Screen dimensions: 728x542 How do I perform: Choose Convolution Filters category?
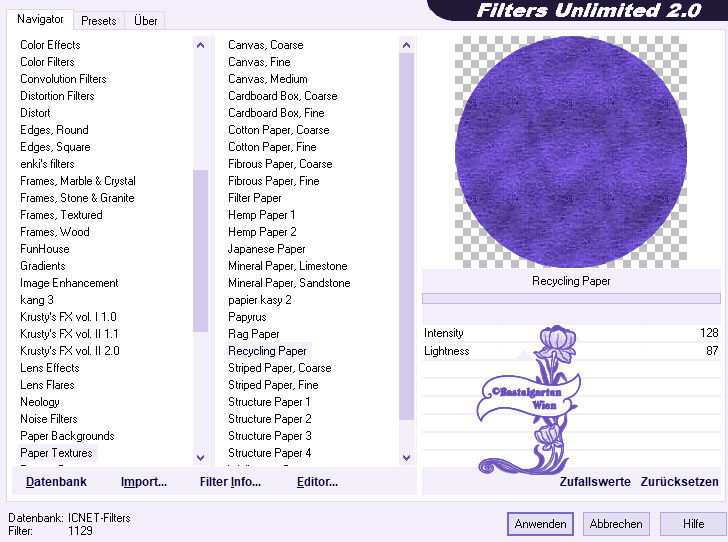63,79
